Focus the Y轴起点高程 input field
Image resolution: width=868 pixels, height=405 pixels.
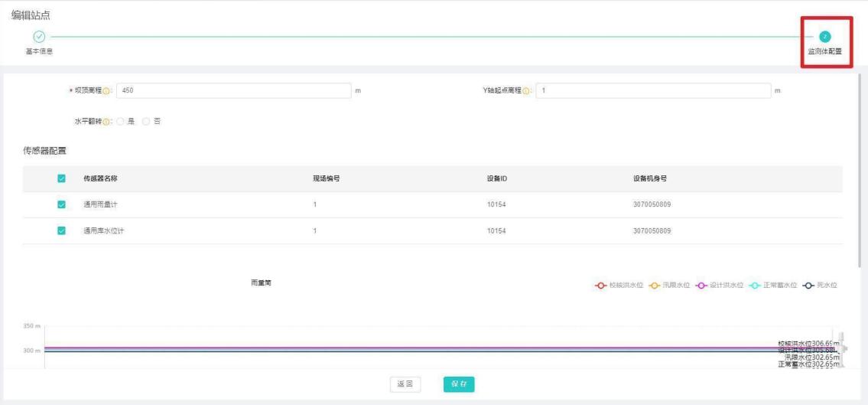click(652, 91)
